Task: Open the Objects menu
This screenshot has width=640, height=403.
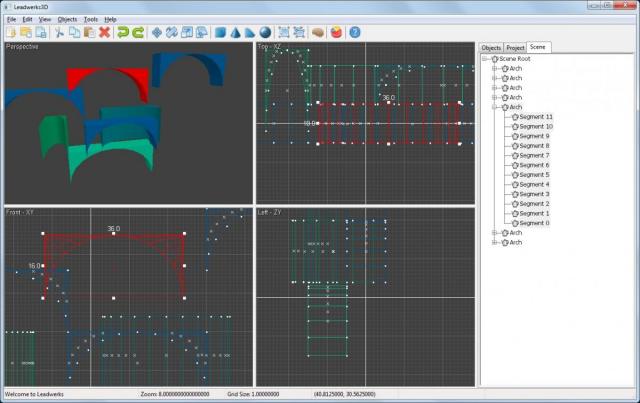Action: coord(67,19)
